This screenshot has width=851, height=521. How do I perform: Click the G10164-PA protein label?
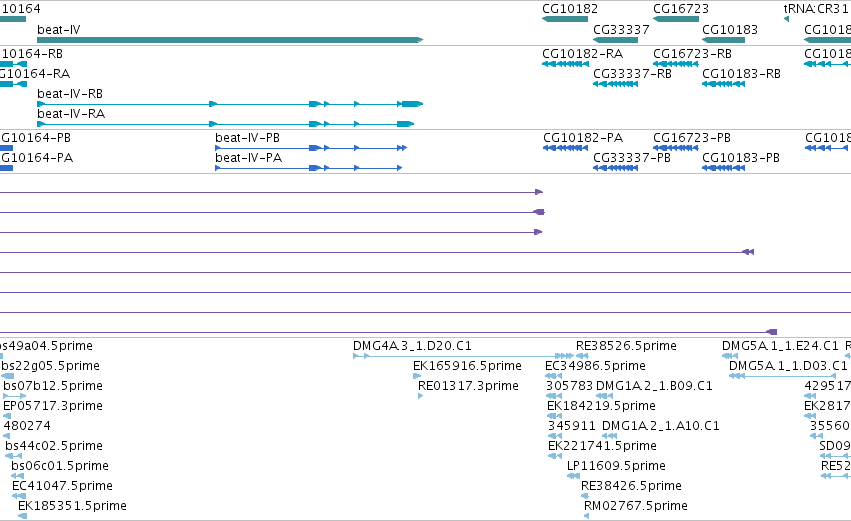37,158
